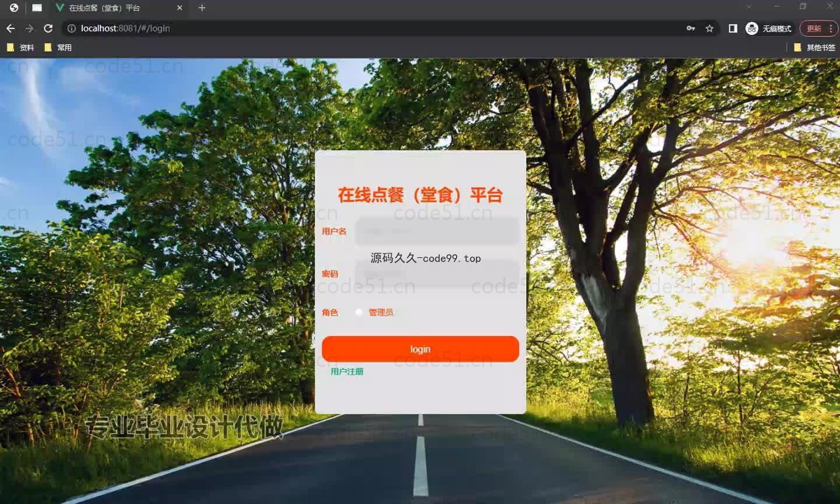The width and height of the screenshot is (840, 504).
Task: Open the 资料 bookmarks folder
Action: click(20, 47)
